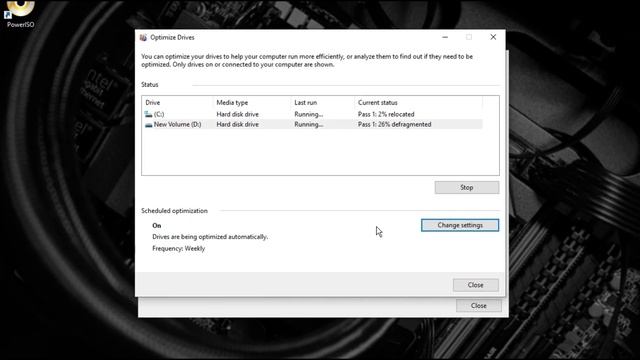Select the New Volume (D:) row
Screen dimensions: 640x360
tap(312, 124)
